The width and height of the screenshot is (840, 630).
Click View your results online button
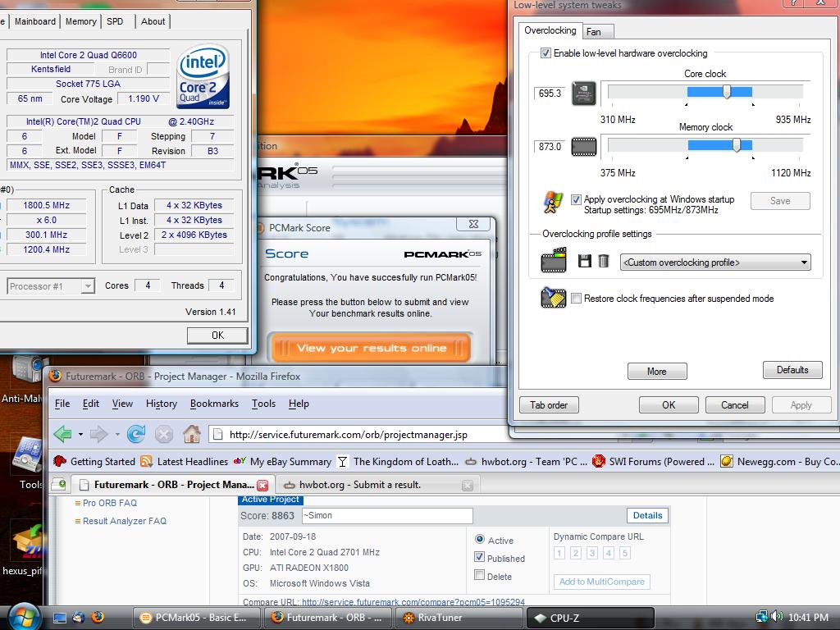pyautogui.click(x=371, y=348)
